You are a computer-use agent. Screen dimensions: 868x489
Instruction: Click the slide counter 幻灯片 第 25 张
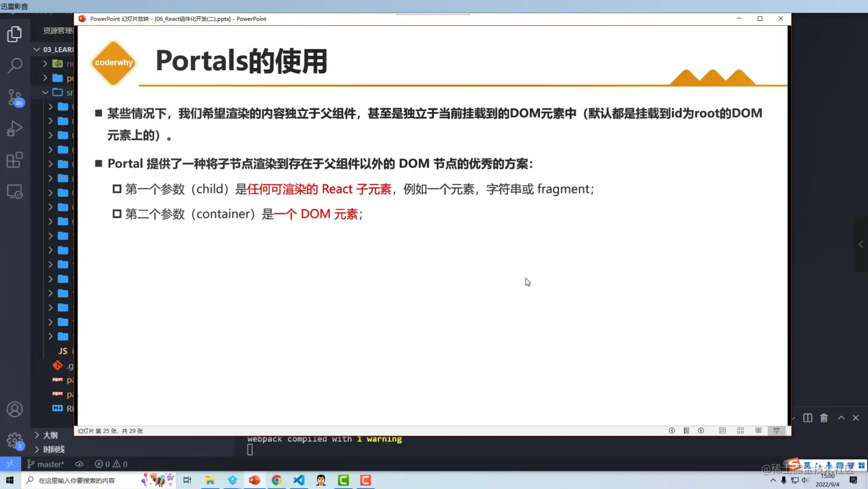click(x=110, y=430)
